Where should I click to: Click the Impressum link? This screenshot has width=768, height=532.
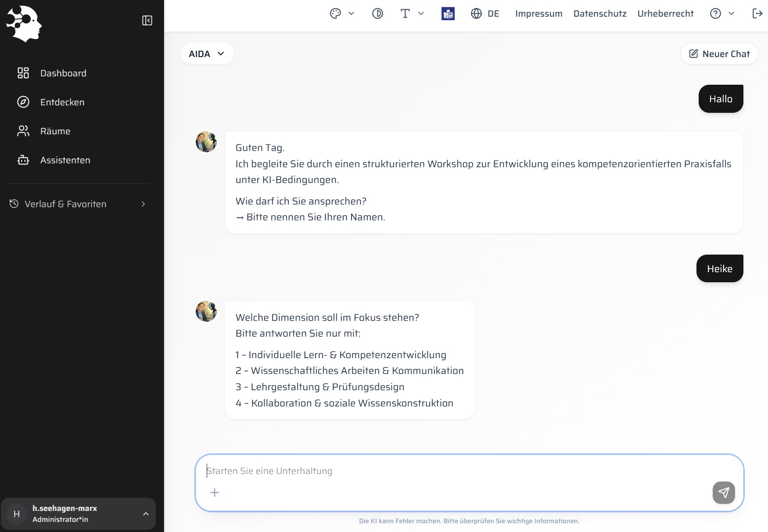point(538,14)
